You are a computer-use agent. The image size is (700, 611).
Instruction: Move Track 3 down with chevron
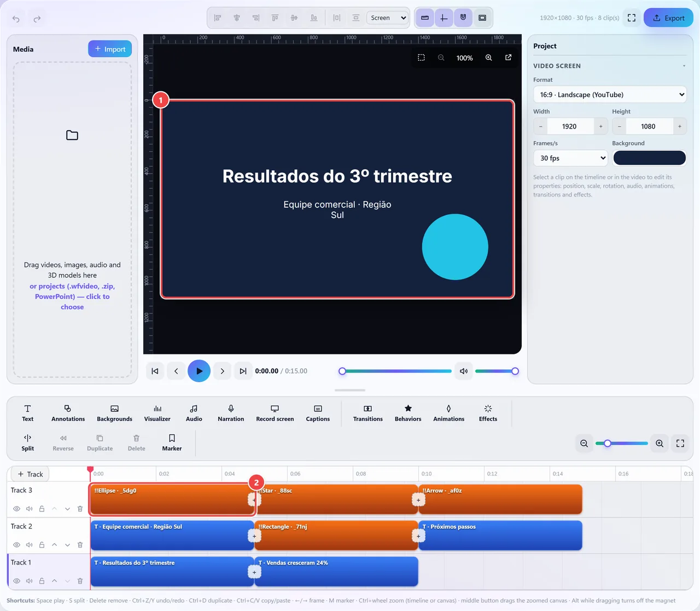67,509
